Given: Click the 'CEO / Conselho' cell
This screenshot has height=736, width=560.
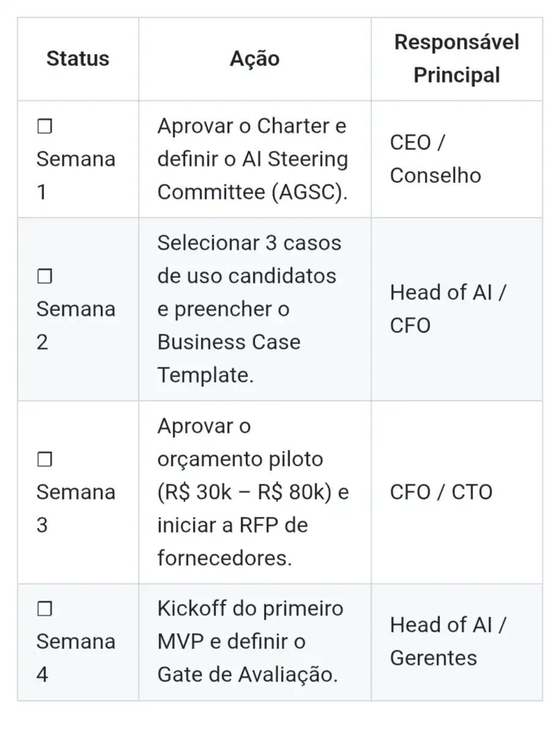Looking at the screenshot, I should [x=435, y=159].
